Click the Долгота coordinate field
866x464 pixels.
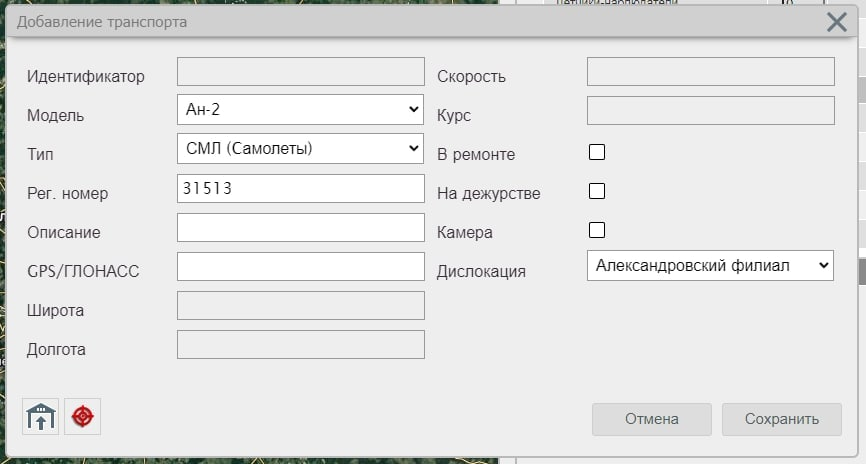point(300,344)
